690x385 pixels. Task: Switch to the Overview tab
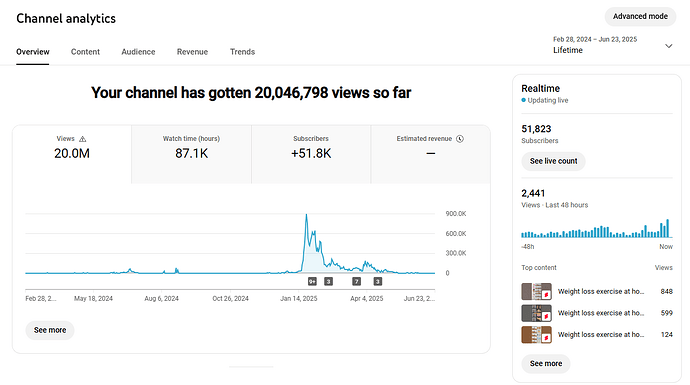point(33,52)
